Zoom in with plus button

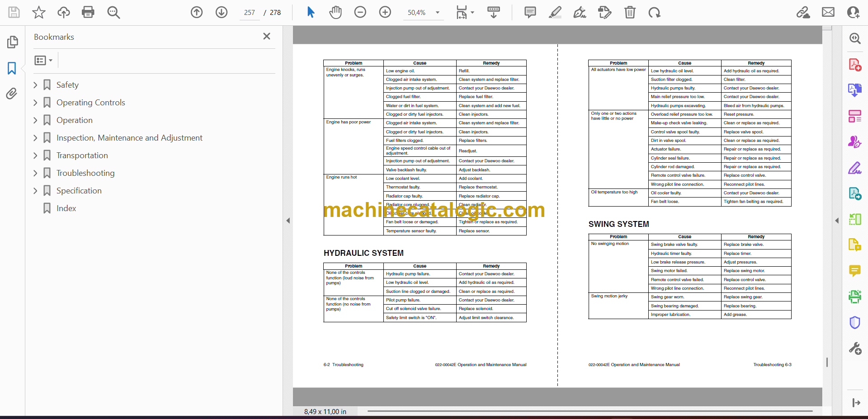pos(385,12)
